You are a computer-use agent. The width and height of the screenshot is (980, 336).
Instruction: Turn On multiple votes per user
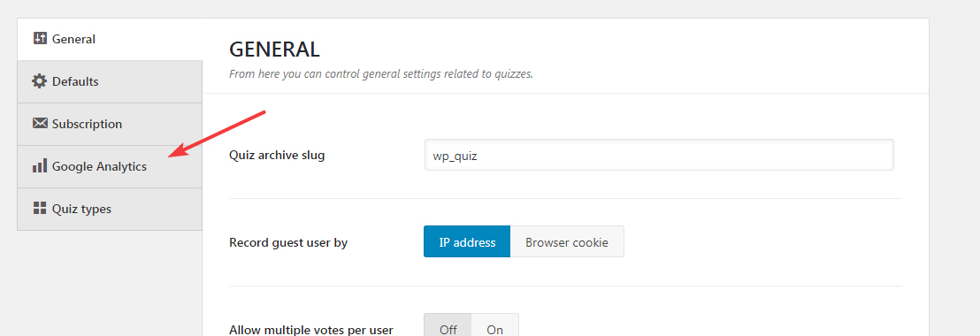[x=495, y=325]
